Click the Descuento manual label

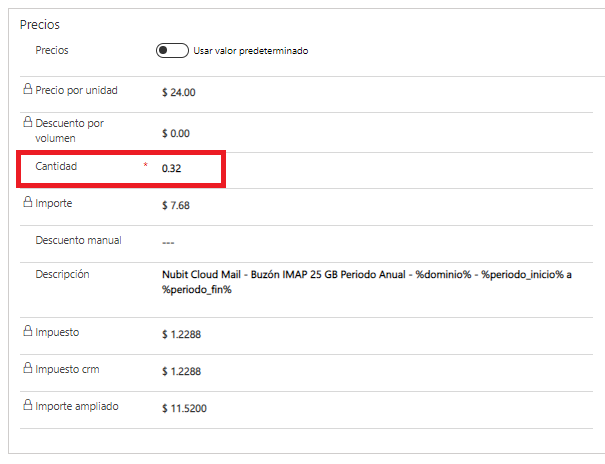(x=78, y=240)
